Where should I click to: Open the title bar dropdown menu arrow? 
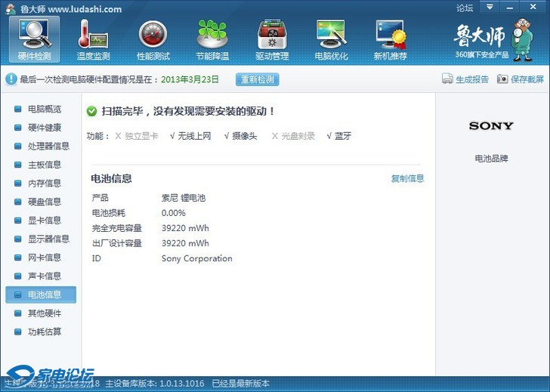[490, 8]
